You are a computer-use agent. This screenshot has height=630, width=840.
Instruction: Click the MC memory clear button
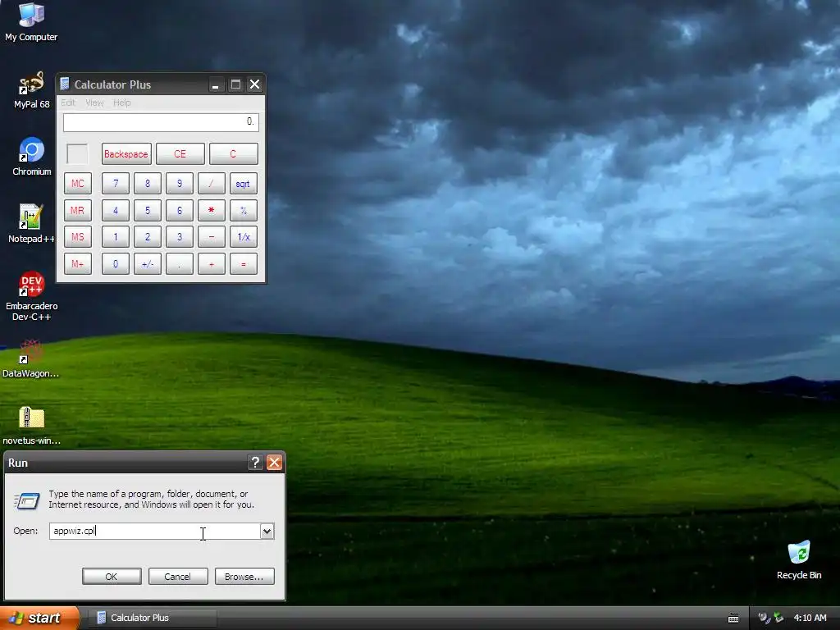[78, 183]
